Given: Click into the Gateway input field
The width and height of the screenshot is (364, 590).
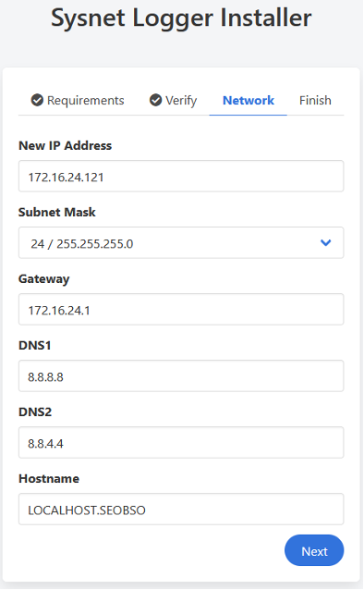Looking at the screenshot, I should pos(181,309).
